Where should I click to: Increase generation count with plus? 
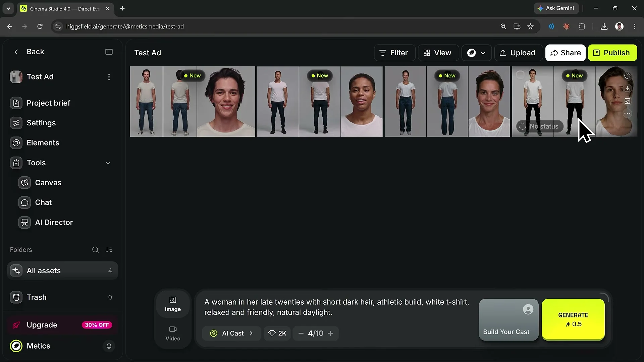coord(330,334)
